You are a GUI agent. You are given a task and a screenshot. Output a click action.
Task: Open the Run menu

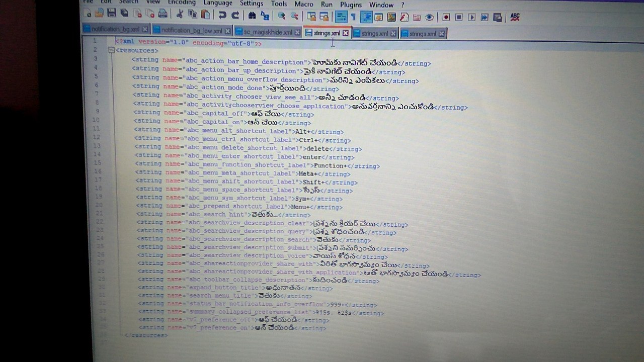point(327,4)
